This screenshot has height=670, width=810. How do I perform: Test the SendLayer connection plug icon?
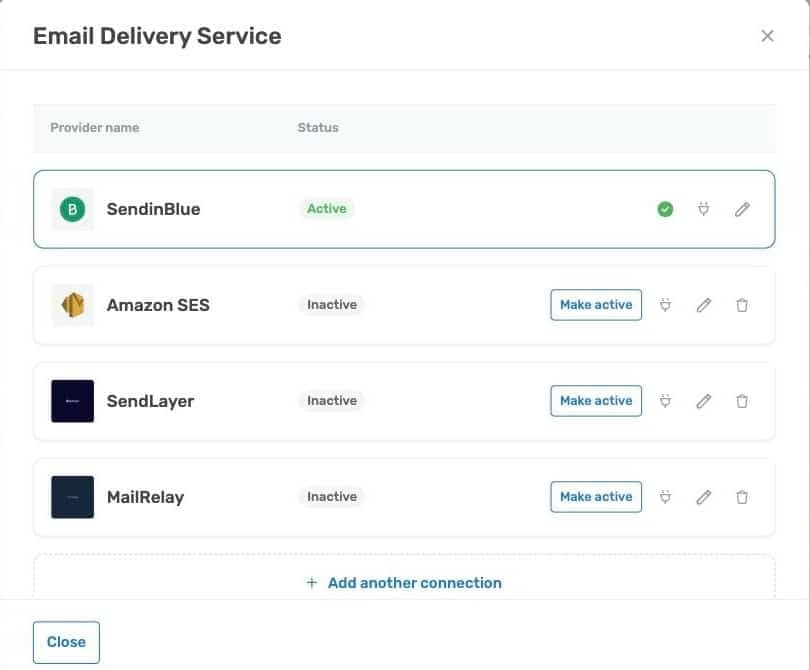coord(665,401)
